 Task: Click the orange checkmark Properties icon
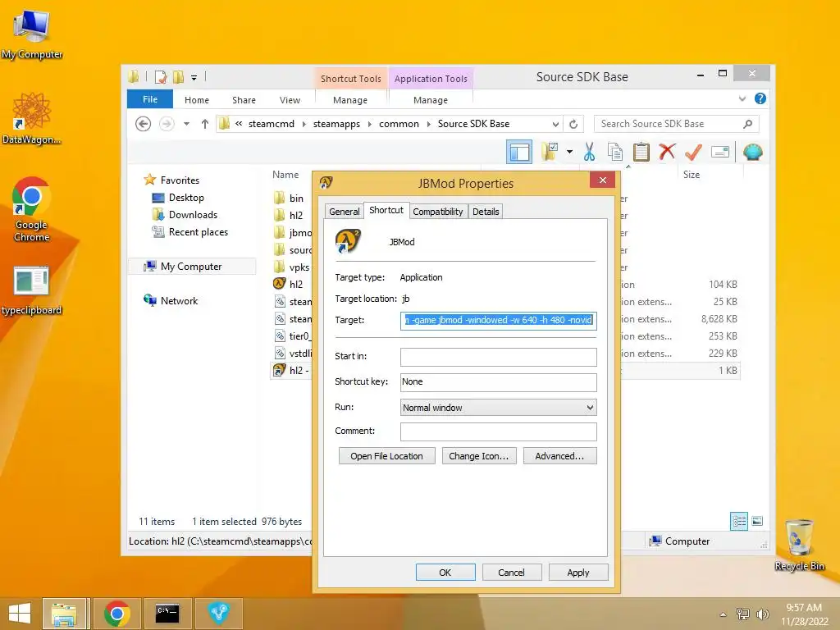click(693, 152)
